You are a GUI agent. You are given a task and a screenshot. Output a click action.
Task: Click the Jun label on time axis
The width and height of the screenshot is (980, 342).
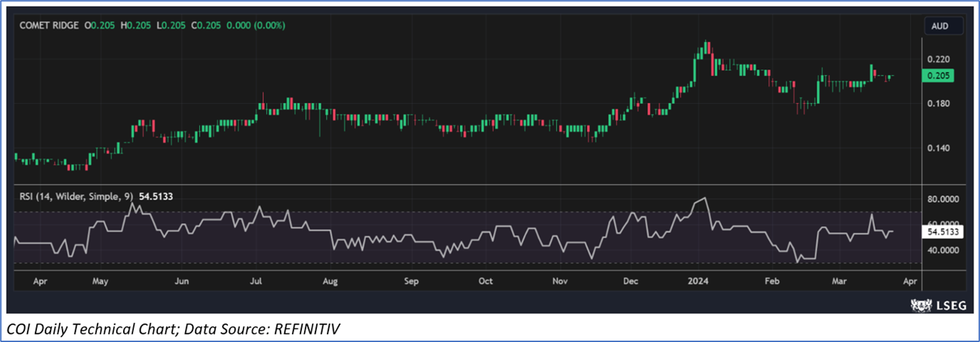coord(181,281)
